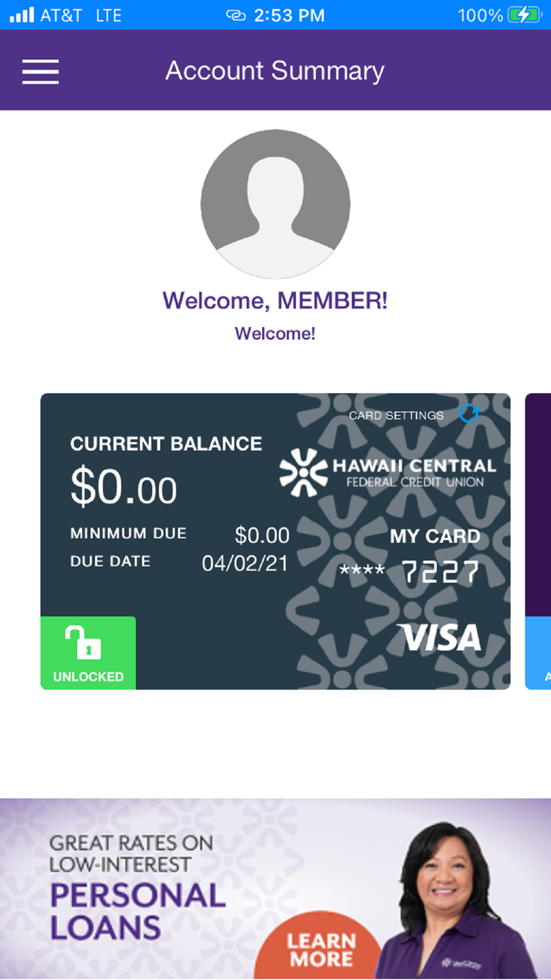The width and height of the screenshot is (551, 980).
Task: Select the Account Summary header title
Action: (274, 71)
